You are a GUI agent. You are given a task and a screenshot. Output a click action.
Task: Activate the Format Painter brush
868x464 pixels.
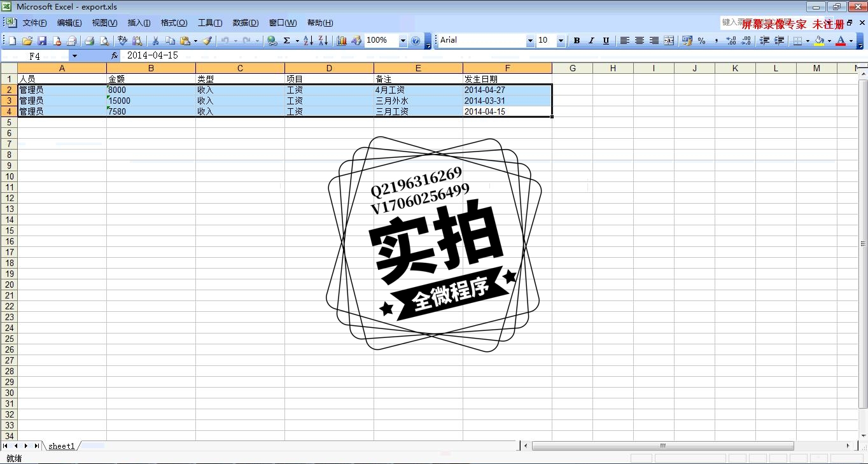click(207, 41)
